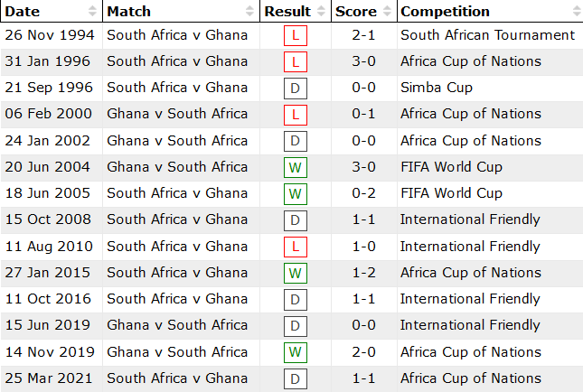Image resolution: width=583 pixels, height=392 pixels.
Task: Click the D result badge for 25 Mar 2021
Action: [295, 379]
